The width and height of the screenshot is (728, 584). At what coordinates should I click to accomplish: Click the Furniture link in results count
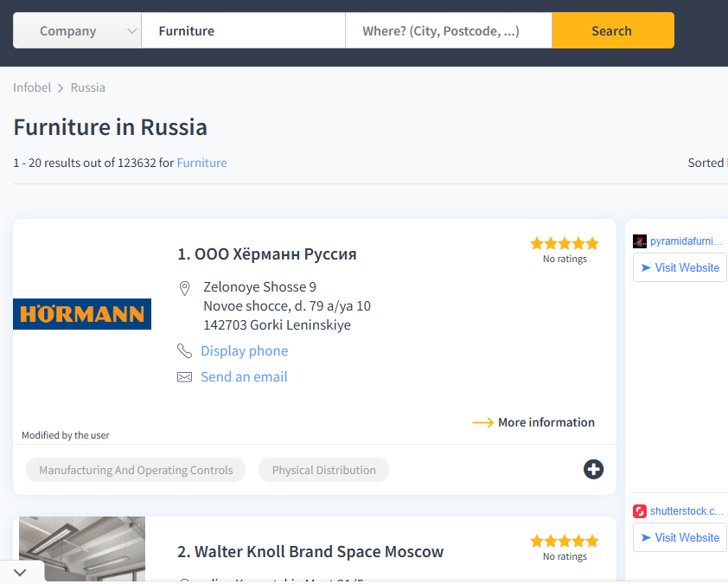[x=201, y=163]
